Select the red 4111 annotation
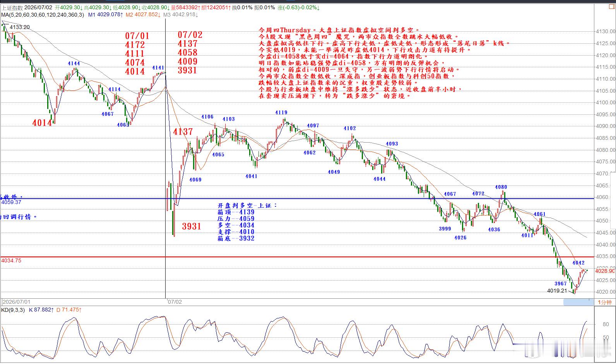 pyautogui.click(x=135, y=54)
